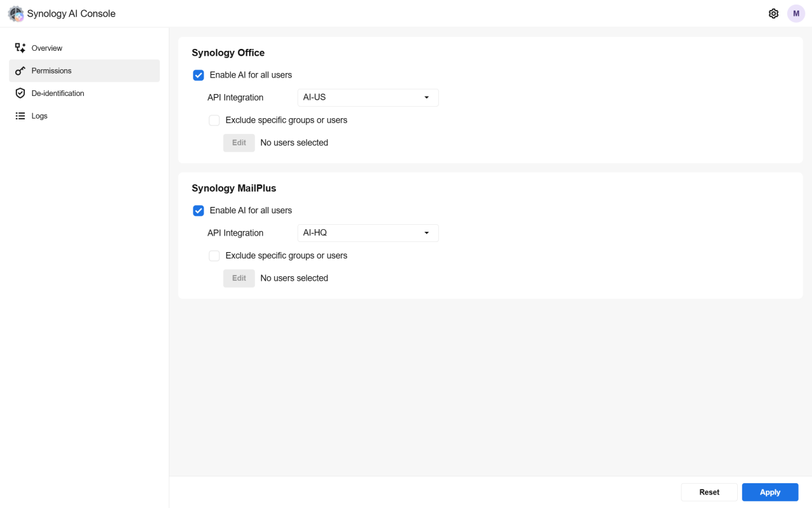Image resolution: width=812 pixels, height=508 pixels.
Task: Expand the AI-HQ API Integration dropdown
Action: [x=367, y=233]
